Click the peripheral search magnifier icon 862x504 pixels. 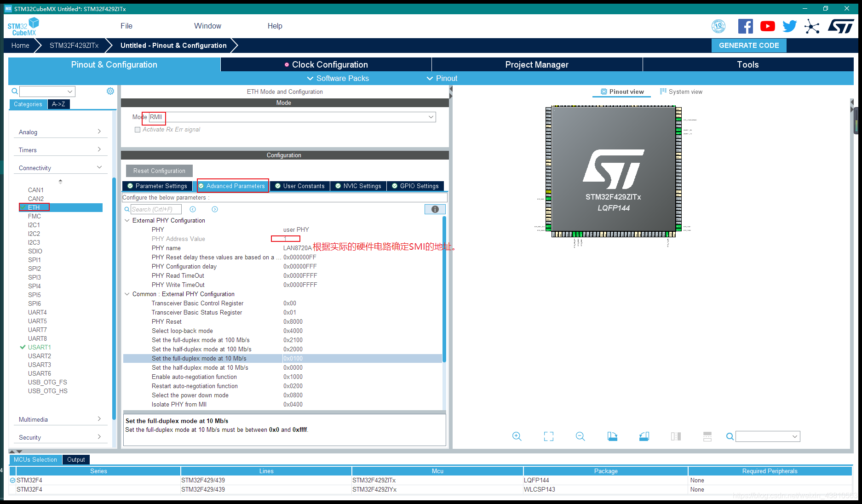15,91
